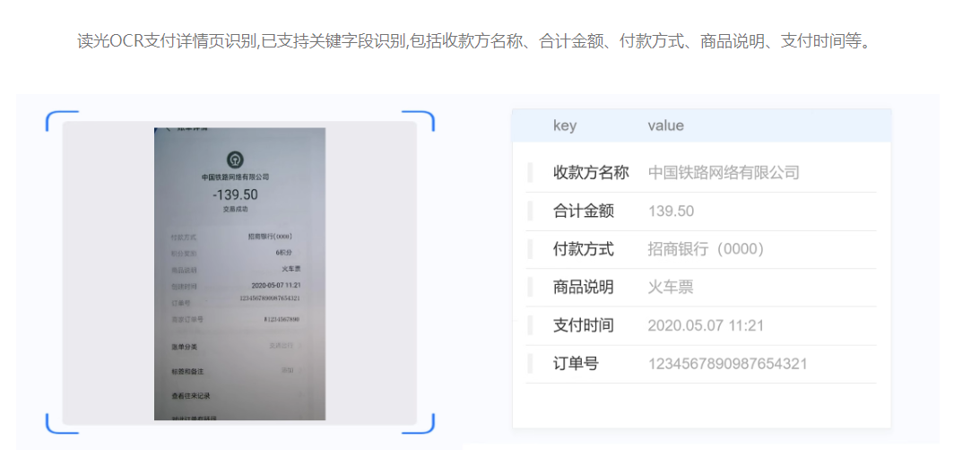Click the sample payment receipt image
This screenshot has width=980, height=475.
(239, 273)
